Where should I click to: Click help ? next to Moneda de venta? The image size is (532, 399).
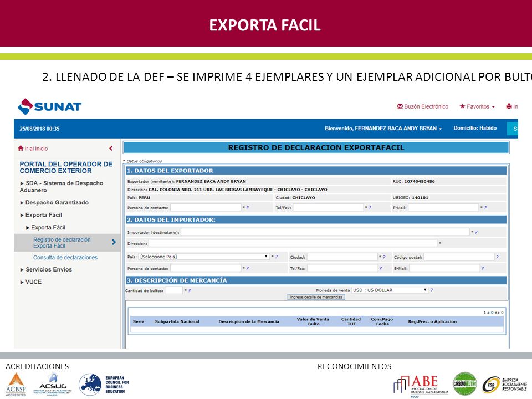coord(432,290)
